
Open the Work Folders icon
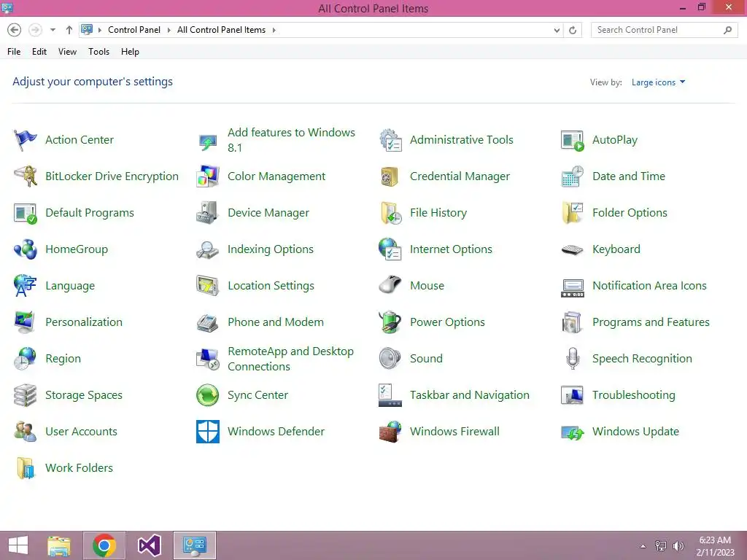pos(26,468)
